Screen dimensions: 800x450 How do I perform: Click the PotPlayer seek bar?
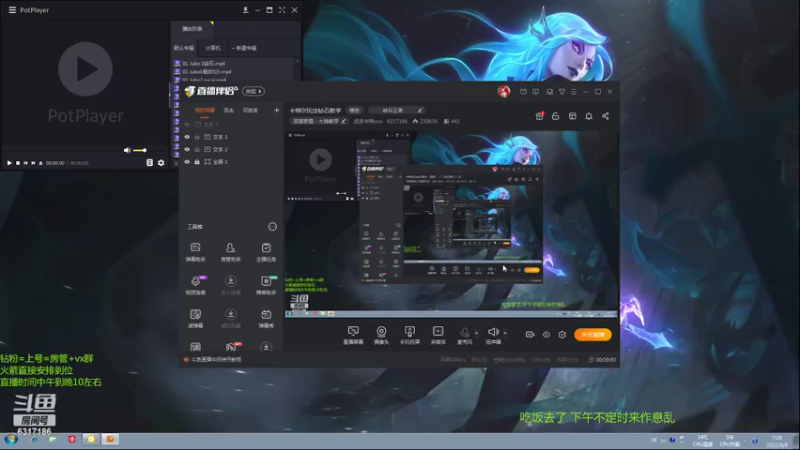[61, 150]
